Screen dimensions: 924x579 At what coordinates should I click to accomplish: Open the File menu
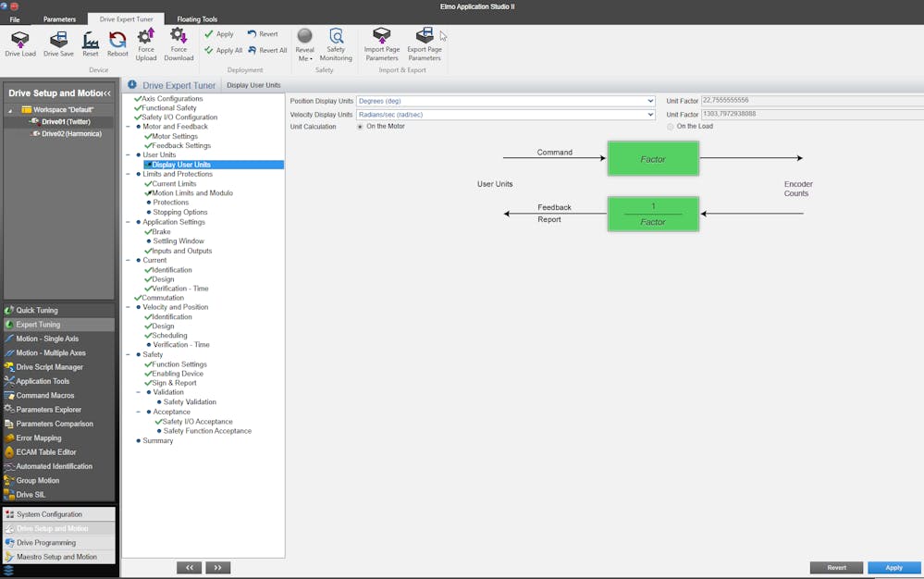[15, 19]
